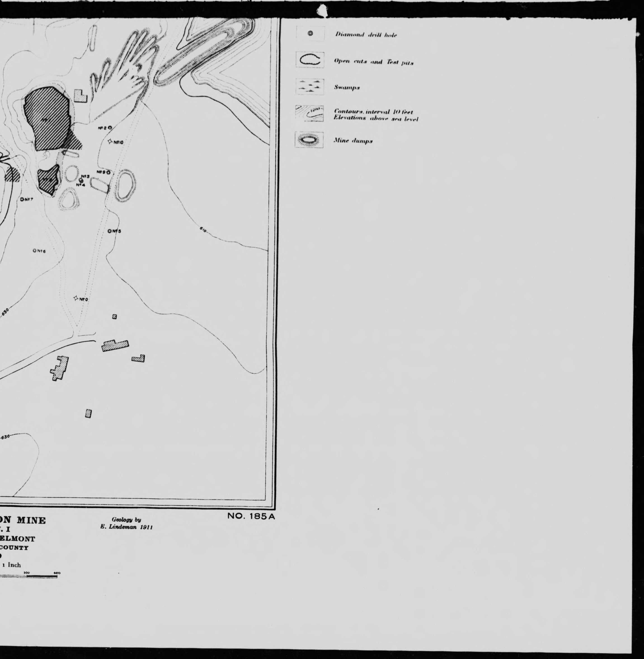Click the Open cuts and Test pits legend symbol
Image resolution: width=644 pixels, height=659 pixels.
(310, 60)
